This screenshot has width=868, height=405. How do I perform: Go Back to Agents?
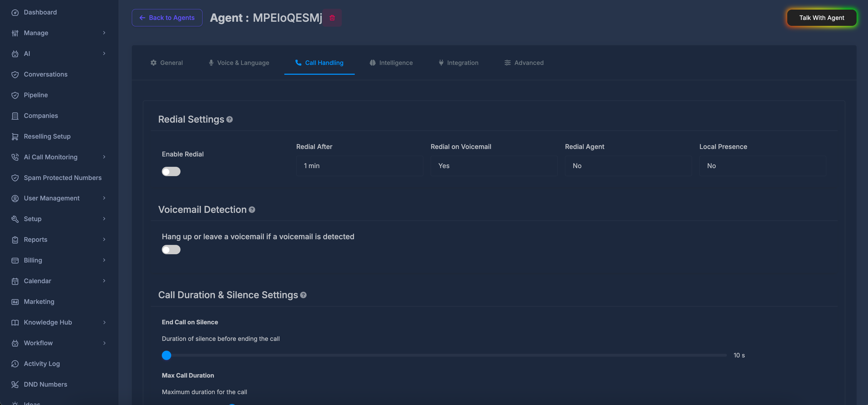click(167, 18)
